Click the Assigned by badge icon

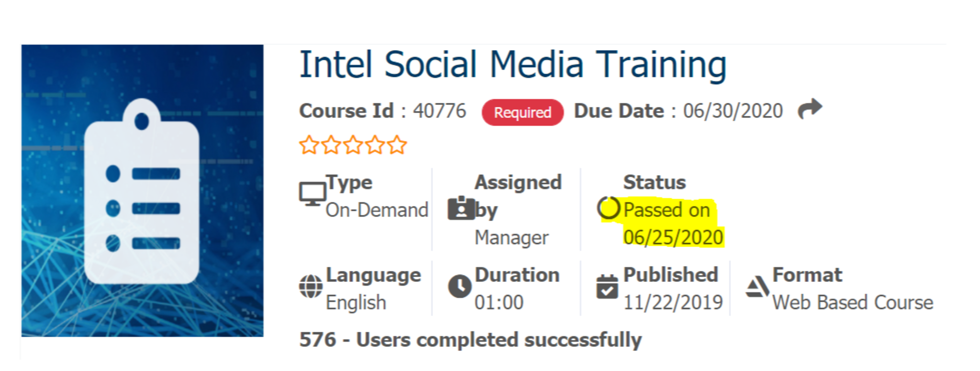pyautogui.click(x=461, y=209)
